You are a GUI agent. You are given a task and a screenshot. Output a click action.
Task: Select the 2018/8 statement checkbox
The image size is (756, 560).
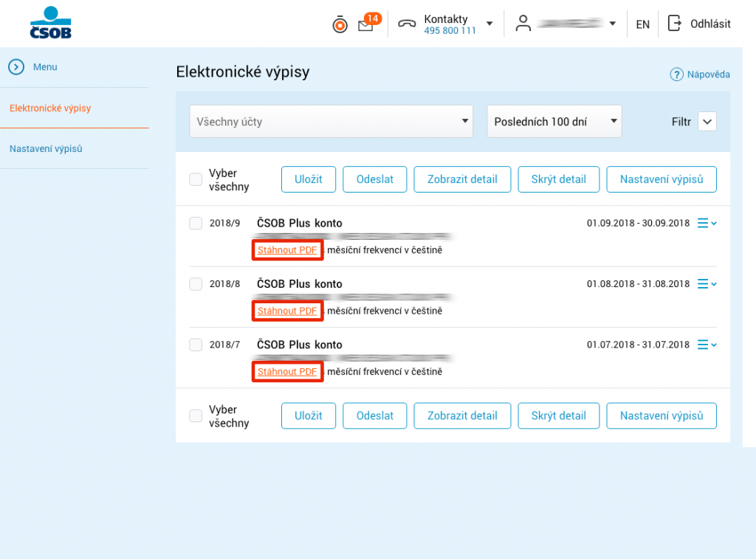pos(196,284)
